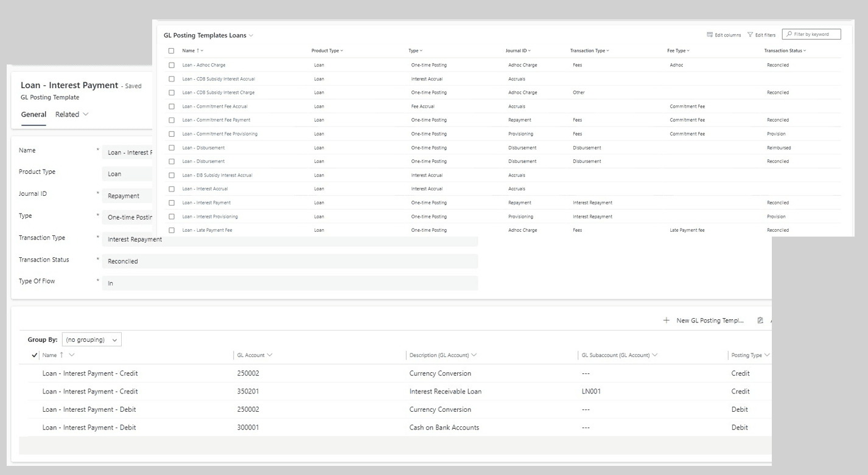Open the Loan - Interest Provisioning template link
The width and height of the screenshot is (868, 475).
coord(210,217)
